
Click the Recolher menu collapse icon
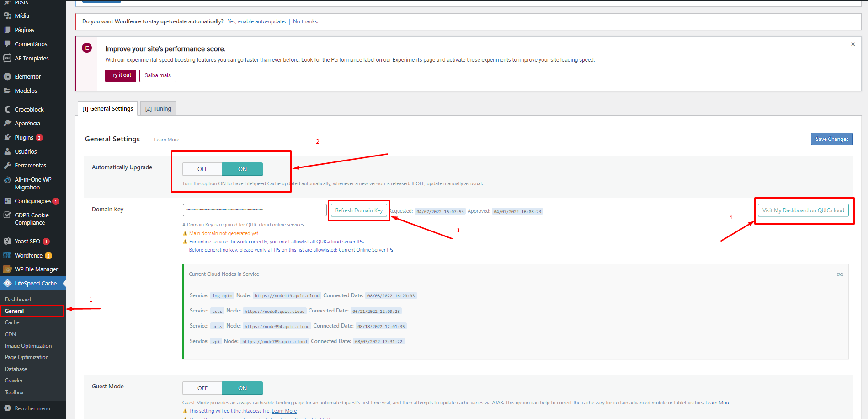point(7,408)
